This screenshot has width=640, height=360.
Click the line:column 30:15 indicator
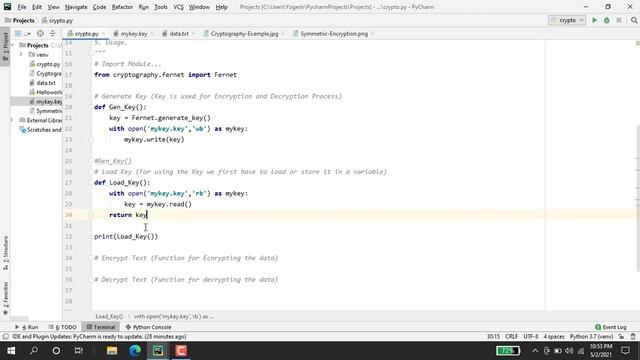pos(493,337)
